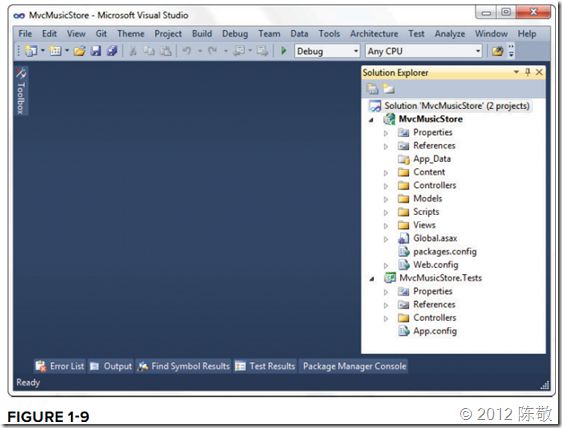The width and height of the screenshot is (562, 428).
Task: Open the Help menu
Action: pyautogui.click(x=527, y=34)
